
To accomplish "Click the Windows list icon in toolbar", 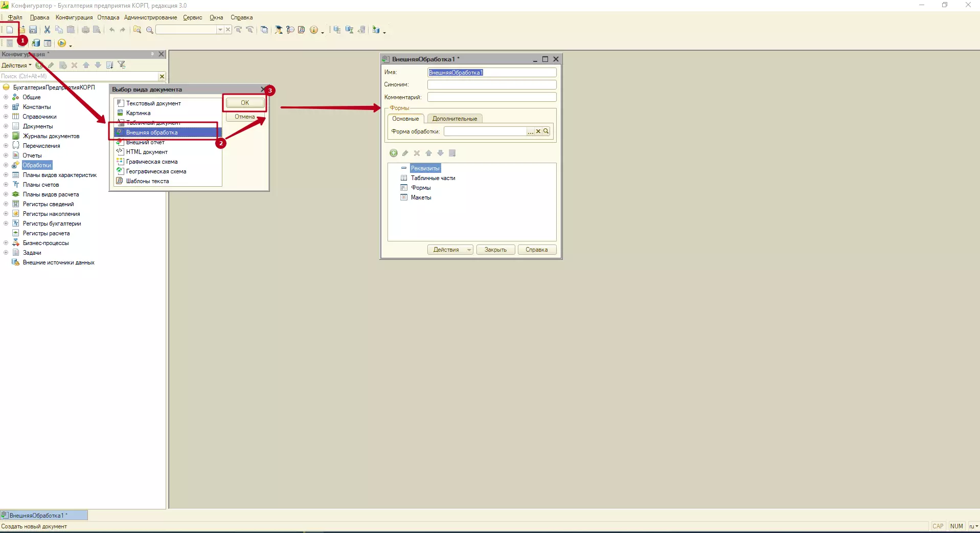I will (x=264, y=30).
